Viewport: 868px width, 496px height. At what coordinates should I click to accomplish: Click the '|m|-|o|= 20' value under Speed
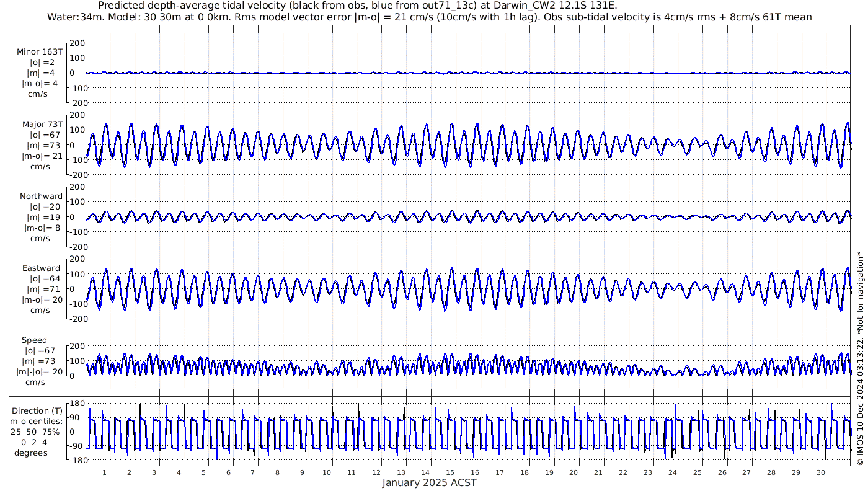pyautogui.click(x=40, y=372)
